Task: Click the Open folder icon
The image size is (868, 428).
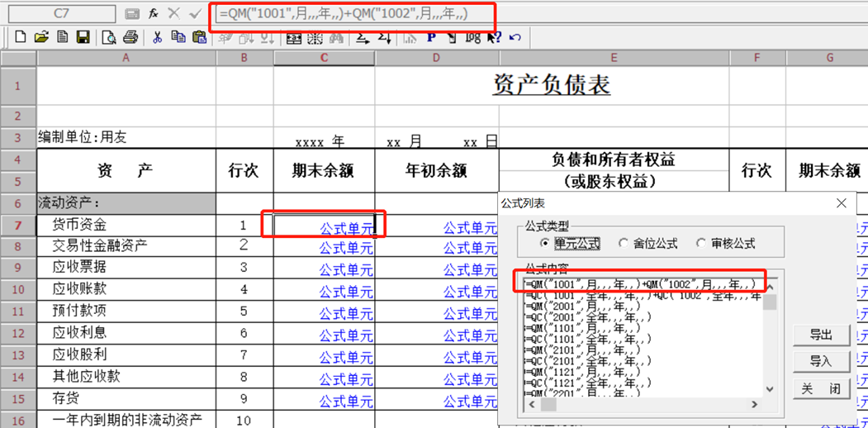Action: 41,37
